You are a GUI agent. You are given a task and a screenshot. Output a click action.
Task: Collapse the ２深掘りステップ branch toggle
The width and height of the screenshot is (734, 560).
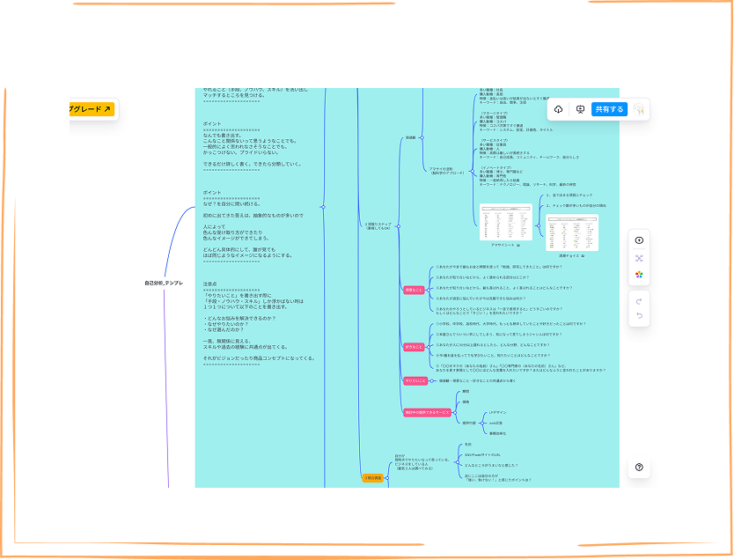click(400, 225)
